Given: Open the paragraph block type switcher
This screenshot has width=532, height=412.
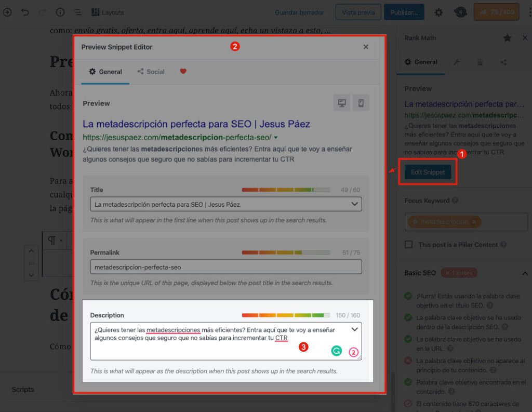Looking at the screenshot, I should [55, 241].
